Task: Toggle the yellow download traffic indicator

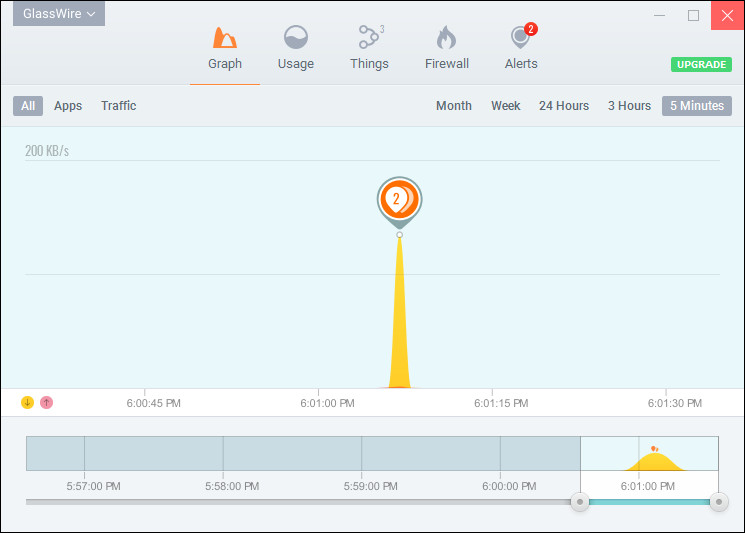Action: [28, 402]
